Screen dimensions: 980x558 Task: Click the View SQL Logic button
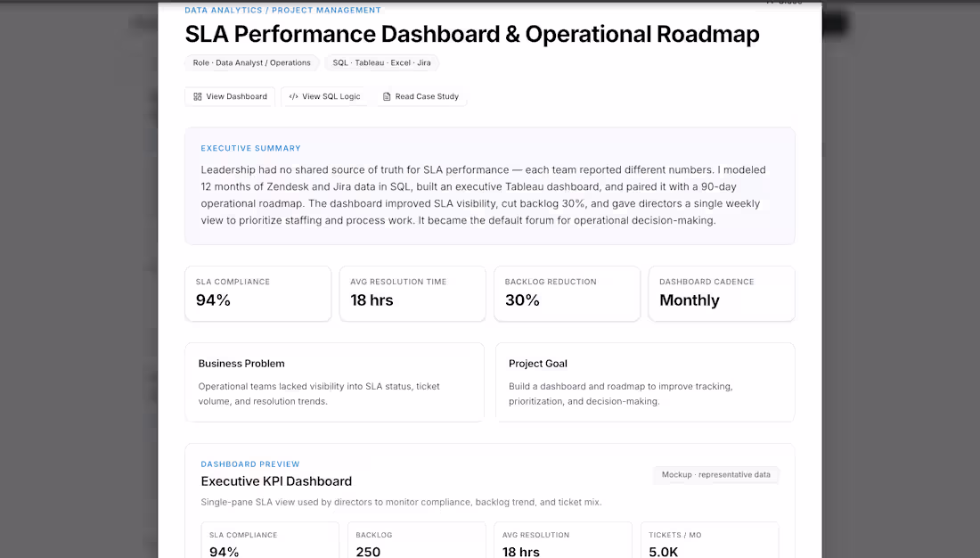(324, 96)
